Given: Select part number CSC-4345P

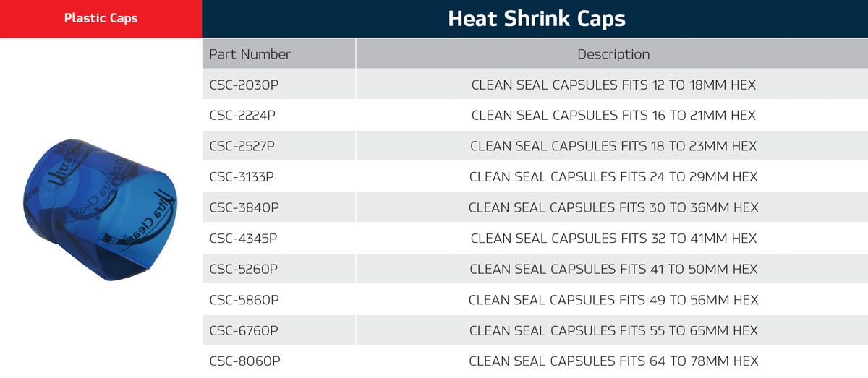Looking at the screenshot, I should (243, 239).
